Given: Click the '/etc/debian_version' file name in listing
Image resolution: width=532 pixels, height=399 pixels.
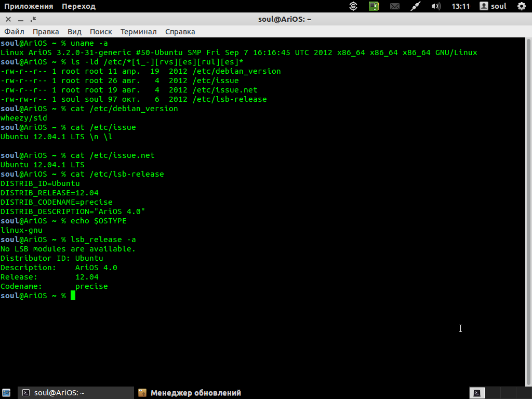Looking at the screenshot, I should [x=236, y=71].
